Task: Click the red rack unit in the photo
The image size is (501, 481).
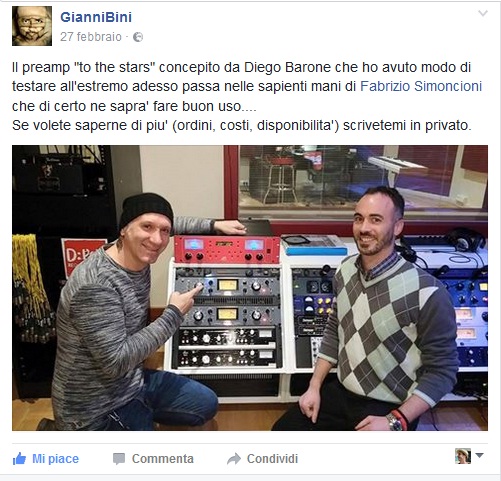Action: coord(227,249)
